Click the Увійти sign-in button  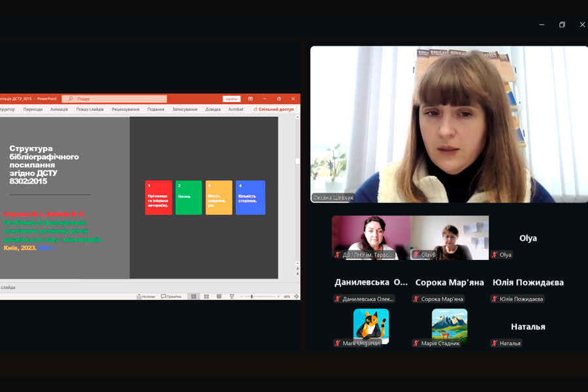[x=231, y=99]
